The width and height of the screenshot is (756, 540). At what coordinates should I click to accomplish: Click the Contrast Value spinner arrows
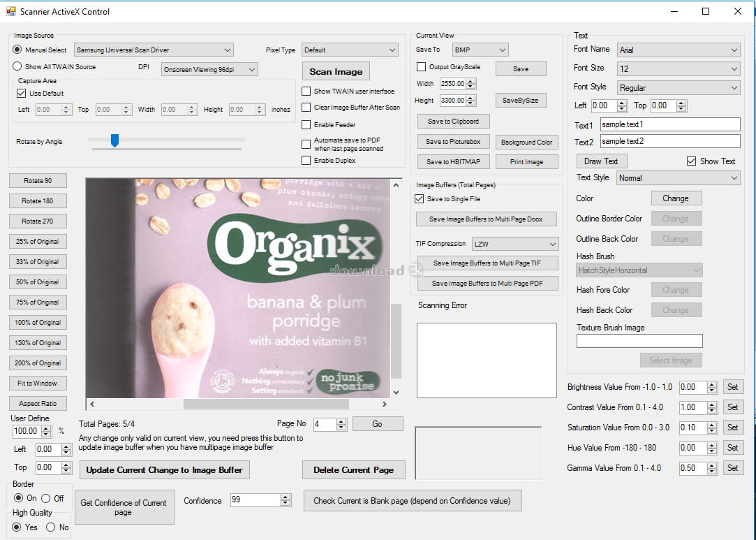coord(711,407)
